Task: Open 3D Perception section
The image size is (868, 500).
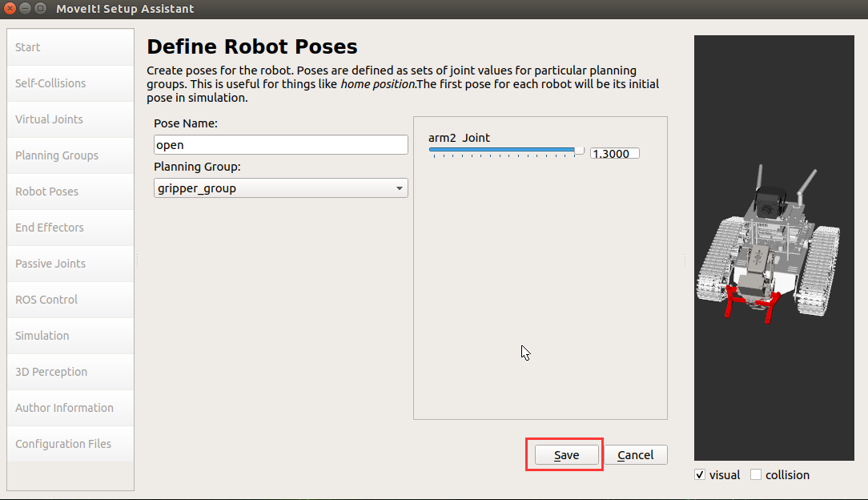Action: 70,372
